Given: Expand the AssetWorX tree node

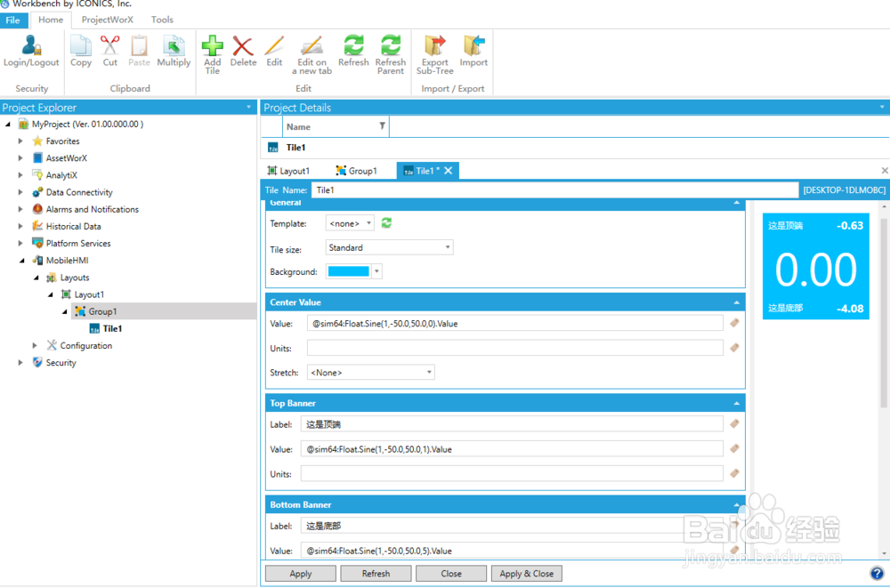Looking at the screenshot, I should click(x=20, y=157).
